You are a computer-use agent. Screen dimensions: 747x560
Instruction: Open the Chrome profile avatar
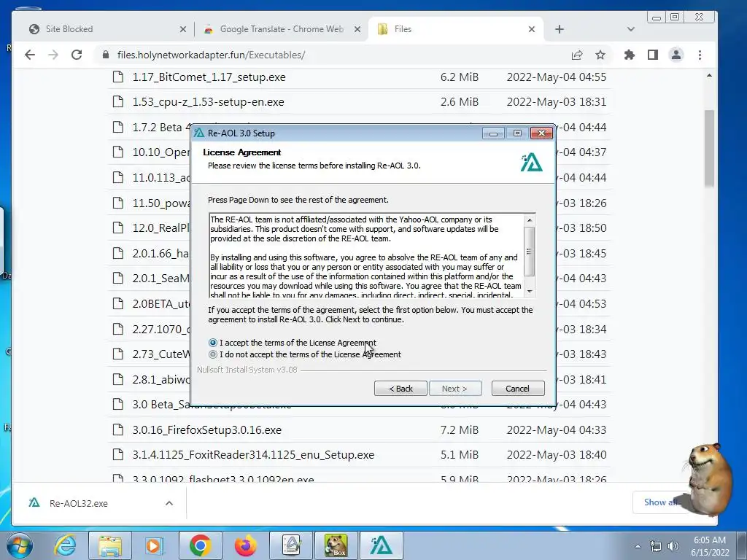pos(676,55)
